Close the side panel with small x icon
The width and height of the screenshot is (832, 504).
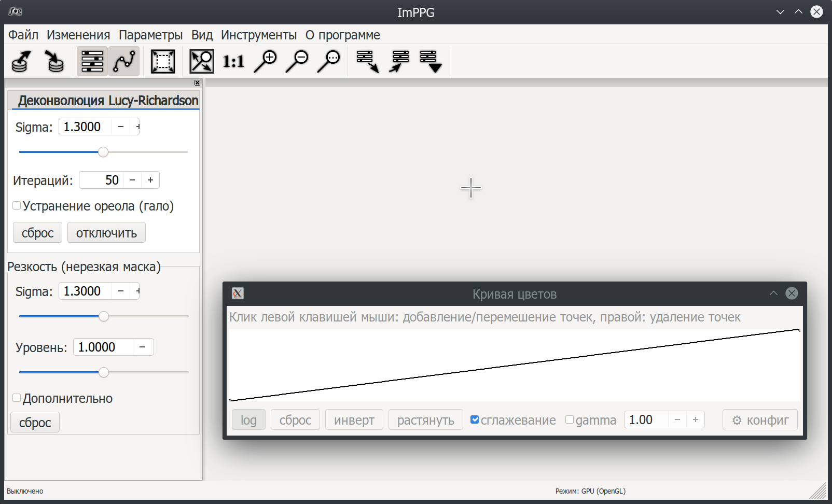(197, 83)
